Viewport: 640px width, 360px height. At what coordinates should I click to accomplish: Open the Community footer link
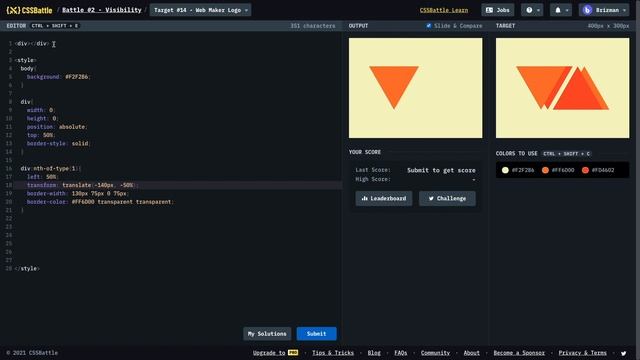tap(435, 353)
